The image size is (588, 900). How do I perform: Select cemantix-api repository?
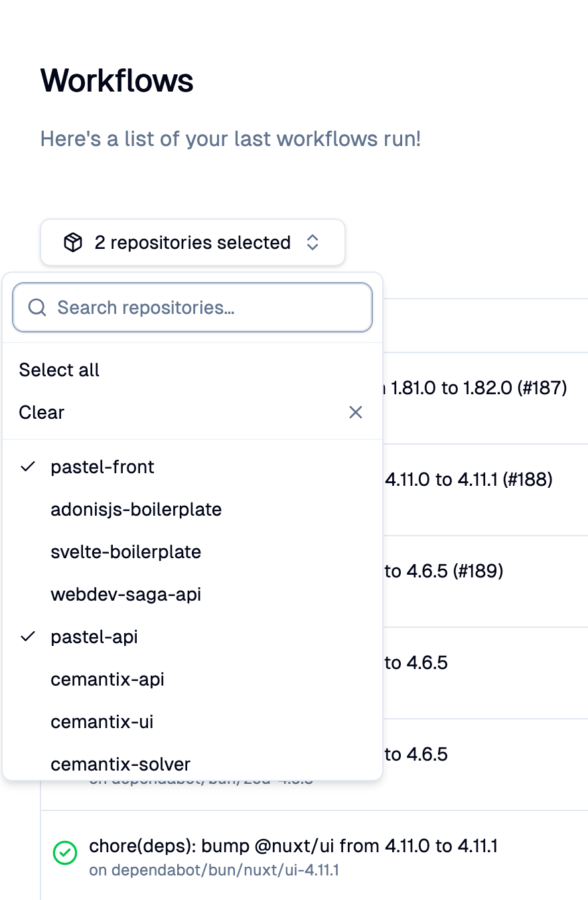click(x=192, y=679)
